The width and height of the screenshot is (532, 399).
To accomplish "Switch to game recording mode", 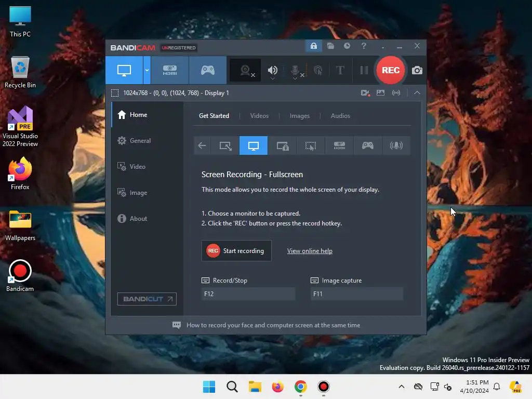I will [x=208, y=70].
